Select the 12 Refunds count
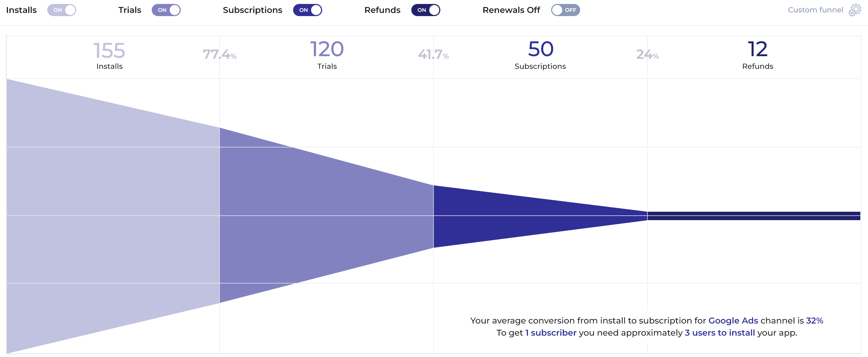This screenshot has height=357, width=868. pos(757,49)
